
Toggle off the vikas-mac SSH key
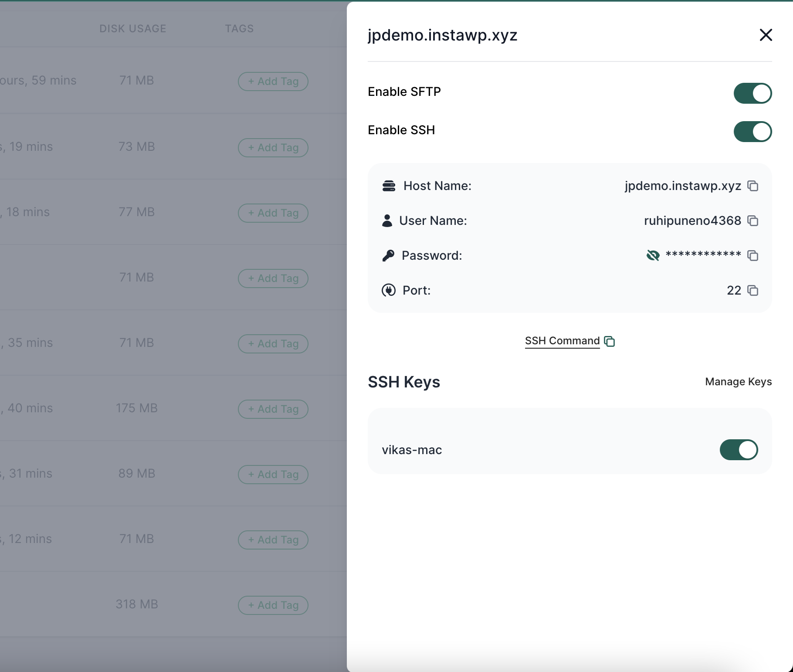pyautogui.click(x=739, y=450)
